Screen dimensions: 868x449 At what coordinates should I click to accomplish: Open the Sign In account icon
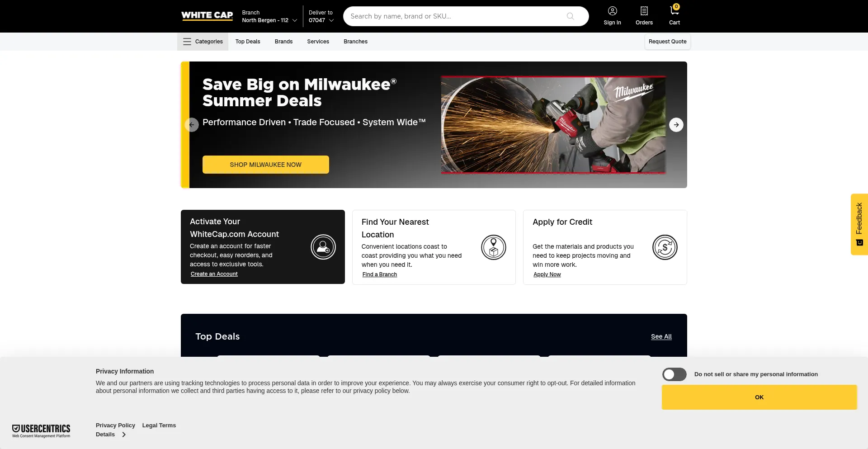click(612, 11)
